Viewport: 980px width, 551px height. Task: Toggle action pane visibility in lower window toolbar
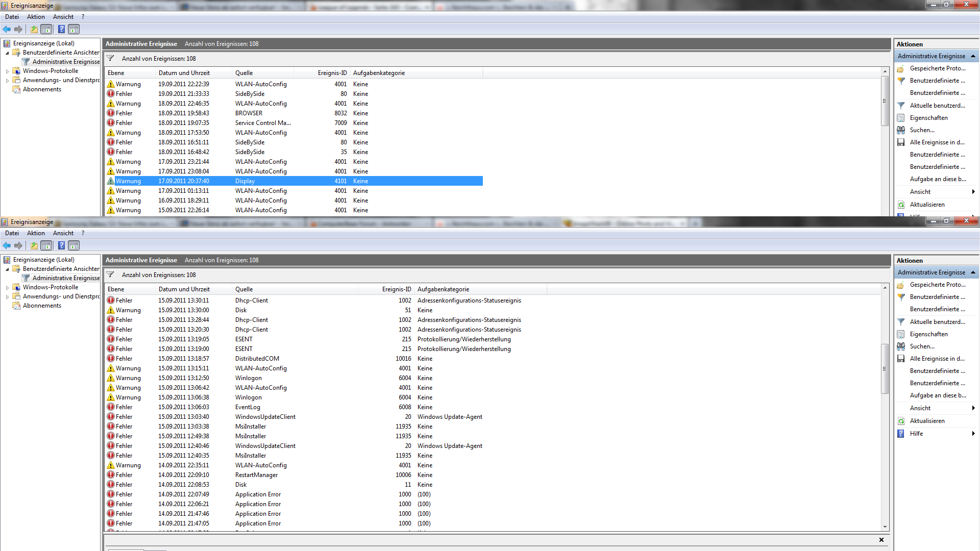tap(74, 246)
